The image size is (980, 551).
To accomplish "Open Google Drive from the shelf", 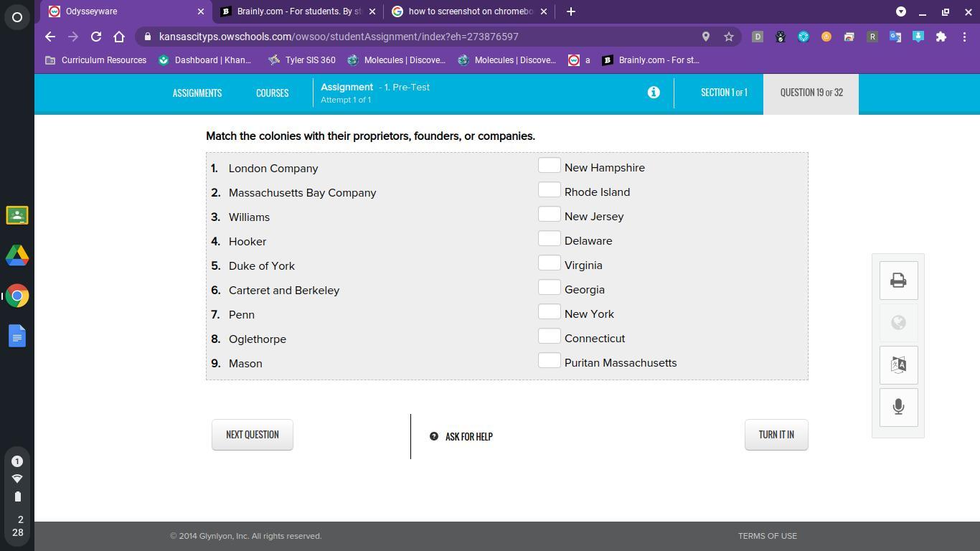I will point(17,255).
